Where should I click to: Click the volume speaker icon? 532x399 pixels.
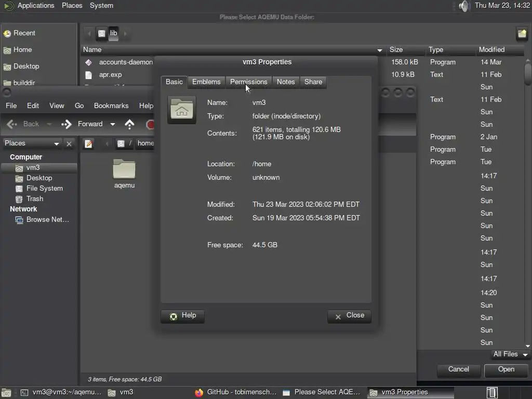coord(463,6)
